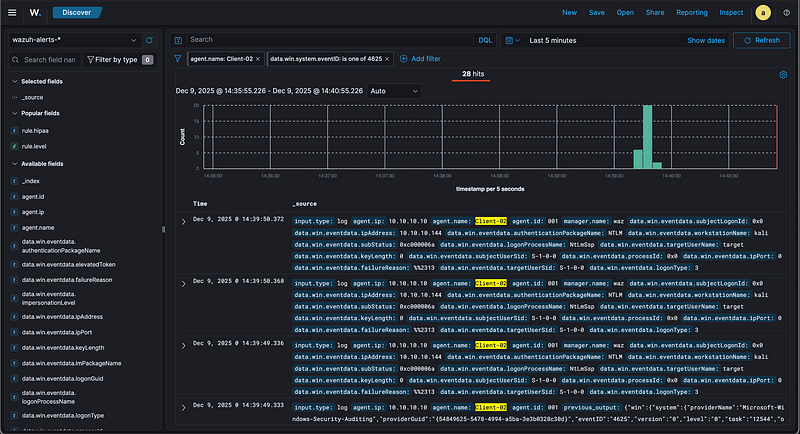Click the _source field type icon
The image size is (800, 434).
(x=14, y=97)
